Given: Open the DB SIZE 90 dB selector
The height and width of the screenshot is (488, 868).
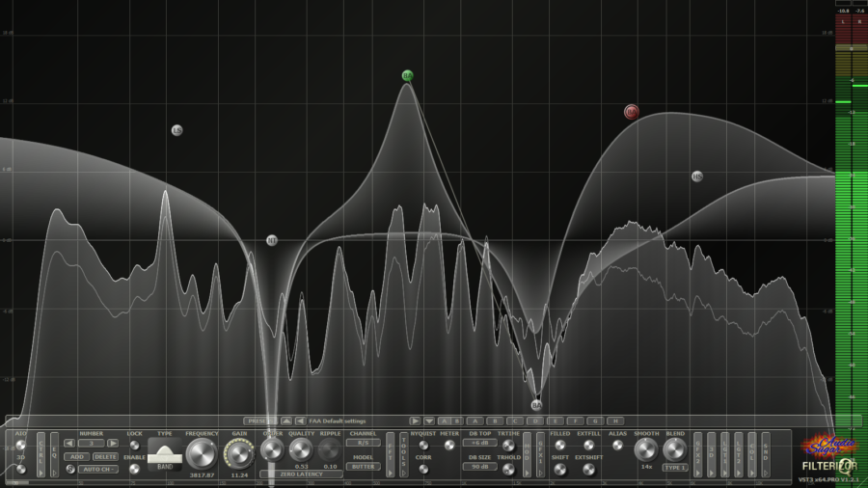Looking at the screenshot, I should [479, 467].
